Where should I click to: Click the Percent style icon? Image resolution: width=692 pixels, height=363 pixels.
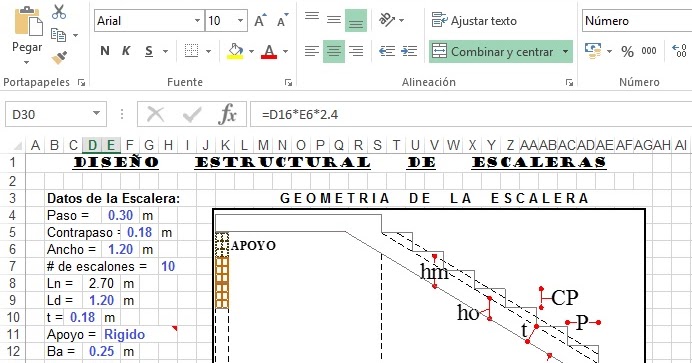point(627,51)
